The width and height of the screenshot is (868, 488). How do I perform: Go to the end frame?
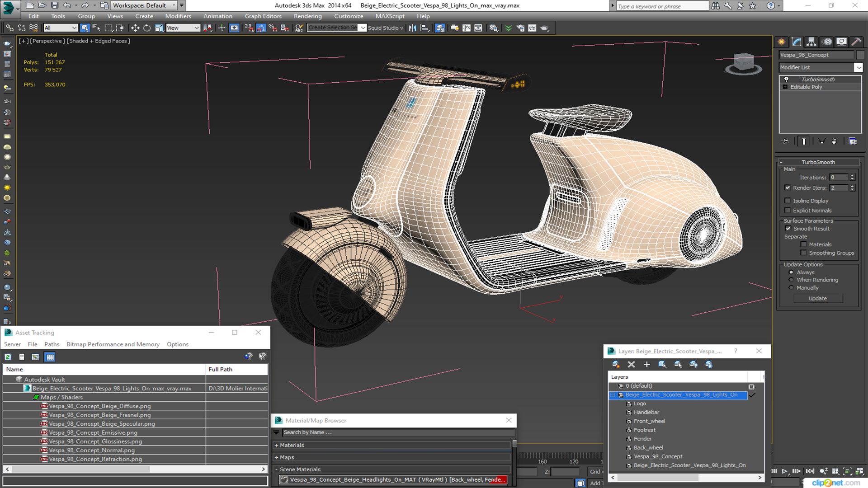tap(810, 471)
